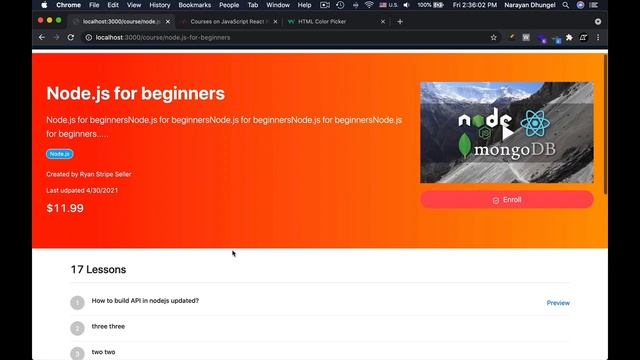Go back with the browser back arrow

(x=42, y=37)
